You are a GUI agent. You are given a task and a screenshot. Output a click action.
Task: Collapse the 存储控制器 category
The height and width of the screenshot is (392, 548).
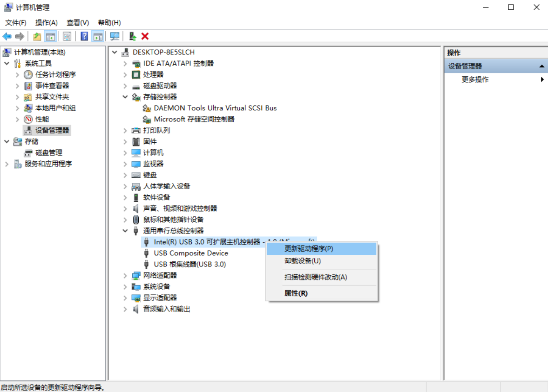[125, 97]
